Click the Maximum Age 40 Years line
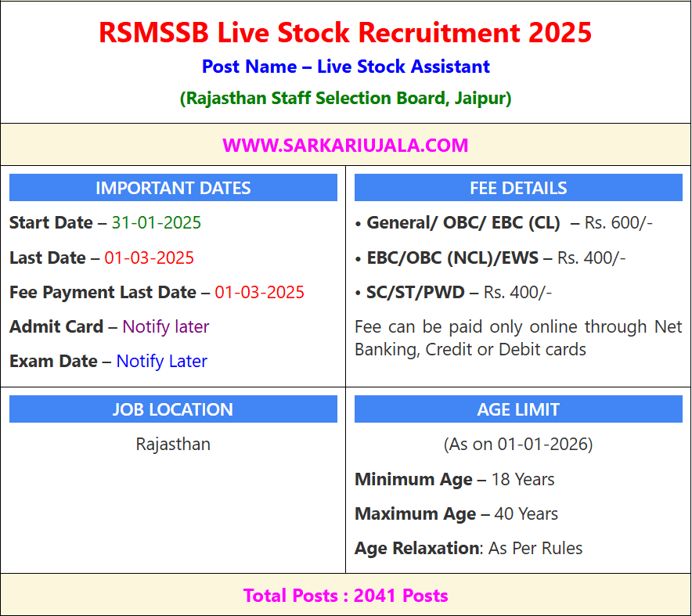Image resolution: width=692 pixels, height=616 pixels. tap(456, 513)
